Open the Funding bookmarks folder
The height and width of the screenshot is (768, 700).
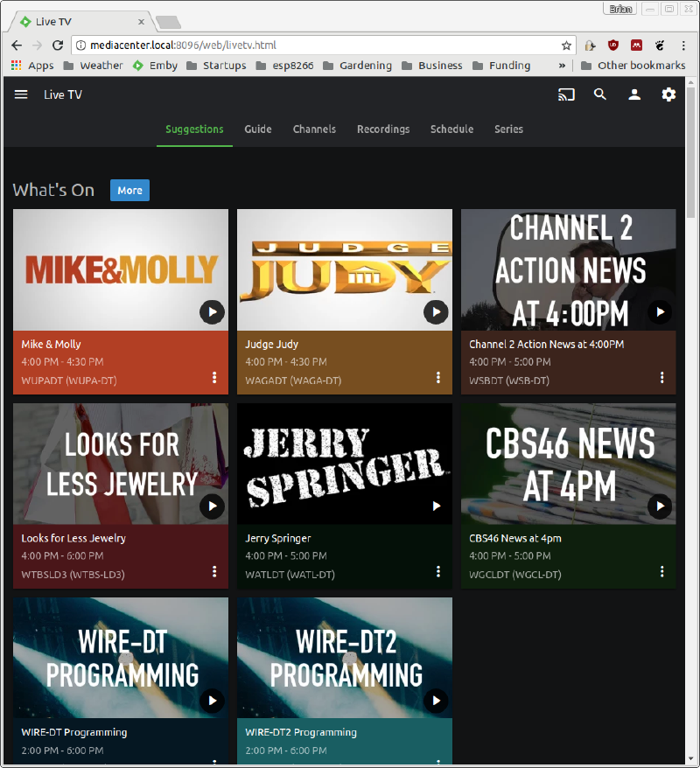pyautogui.click(x=501, y=65)
